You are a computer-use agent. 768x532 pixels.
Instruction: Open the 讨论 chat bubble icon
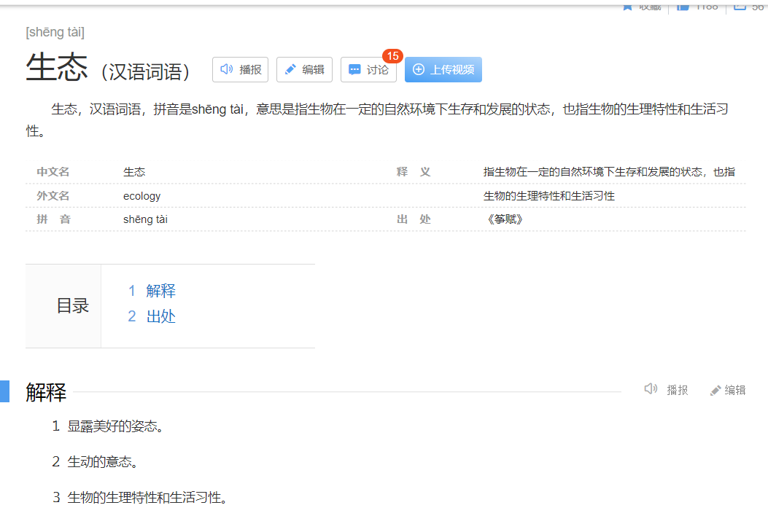pyautogui.click(x=354, y=69)
